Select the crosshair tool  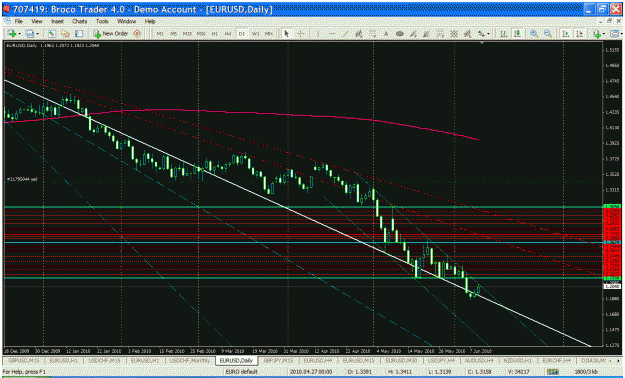301,34
